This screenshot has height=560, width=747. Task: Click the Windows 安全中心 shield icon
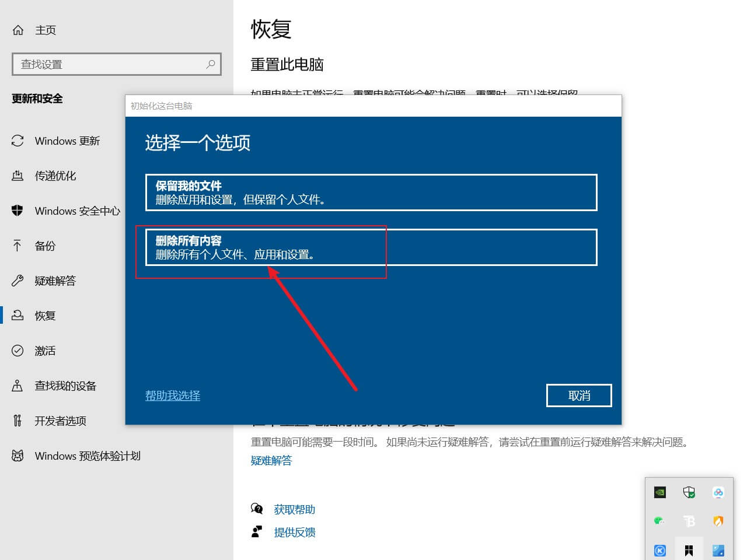(18, 211)
